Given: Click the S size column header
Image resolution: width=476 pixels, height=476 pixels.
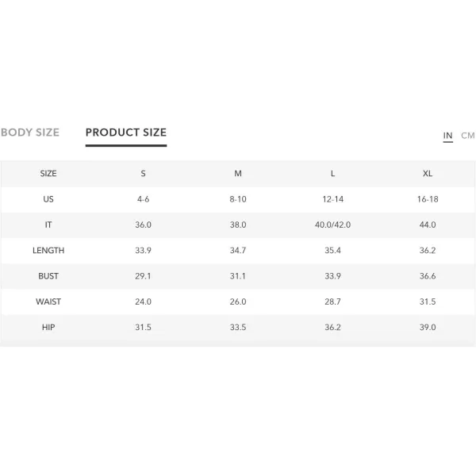Looking at the screenshot, I should tap(143, 173).
